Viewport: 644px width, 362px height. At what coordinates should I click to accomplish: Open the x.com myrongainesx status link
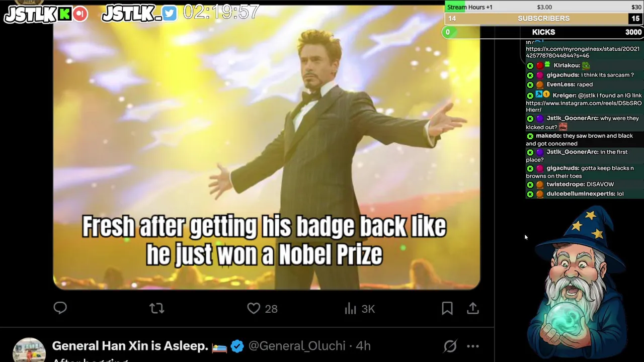point(583,52)
